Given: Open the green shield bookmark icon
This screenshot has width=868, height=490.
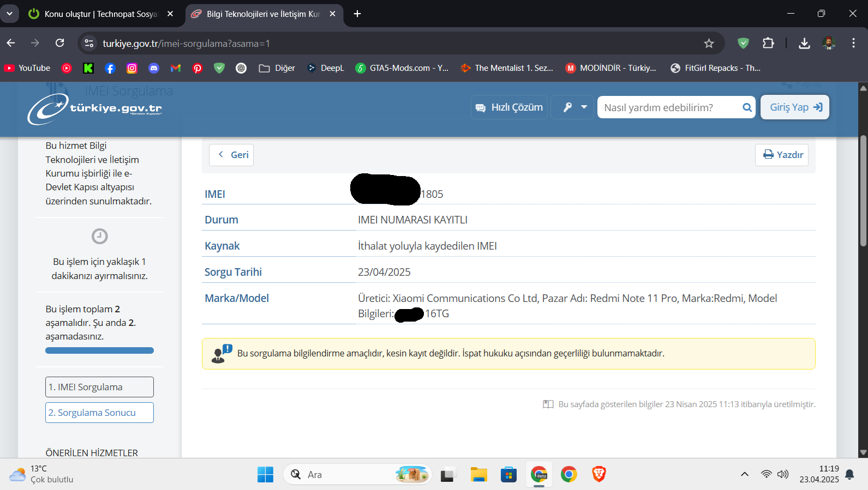Looking at the screenshot, I should pos(219,68).
